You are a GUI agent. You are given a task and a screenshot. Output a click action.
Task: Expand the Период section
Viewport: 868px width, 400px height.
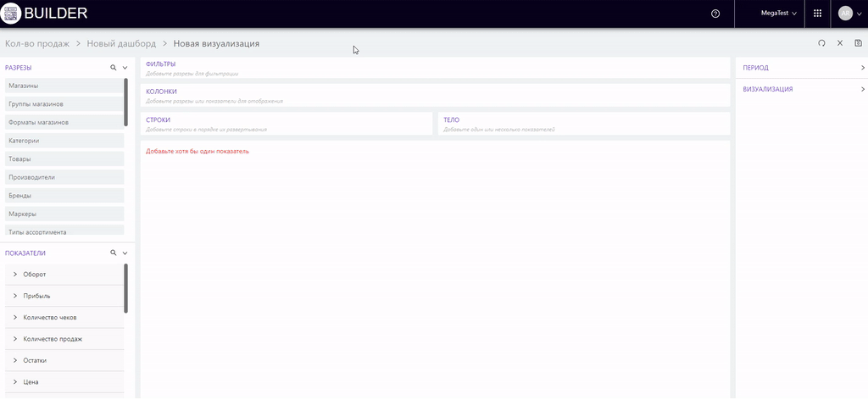pyautogui.click(x=862, y=67)
